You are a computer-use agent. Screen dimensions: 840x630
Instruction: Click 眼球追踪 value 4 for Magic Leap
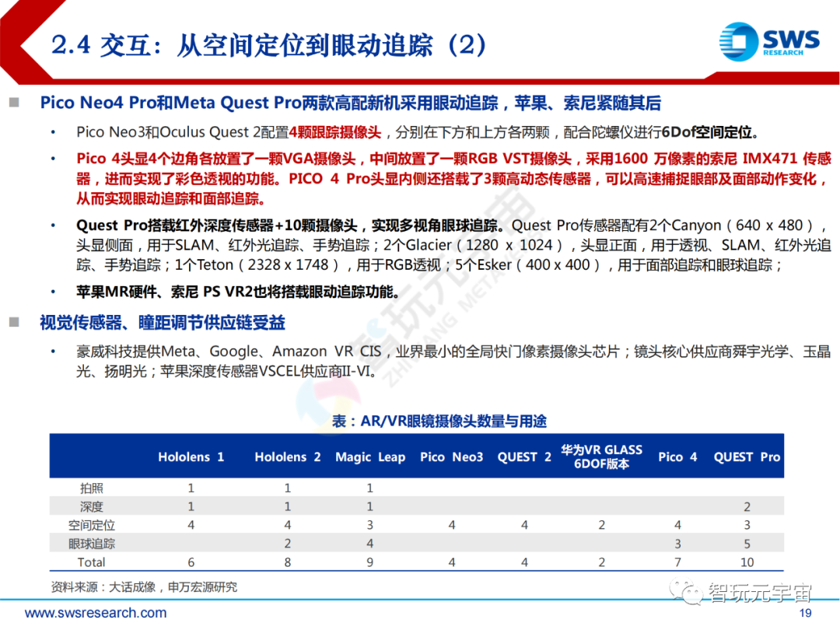(369, 544)
